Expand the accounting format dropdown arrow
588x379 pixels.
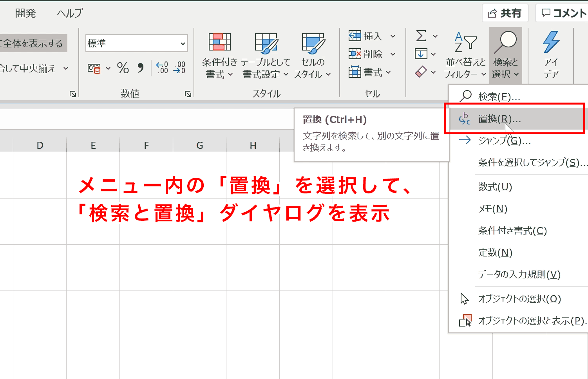pos(108,69)
